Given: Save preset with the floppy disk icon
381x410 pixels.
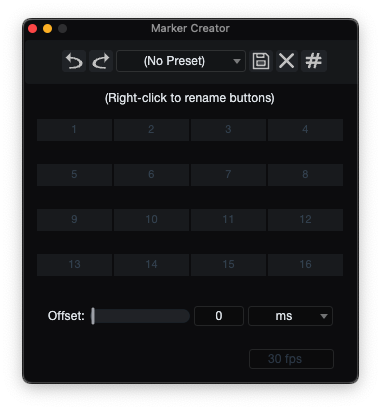Looking at the screenshot, I should tap(261, 61).
